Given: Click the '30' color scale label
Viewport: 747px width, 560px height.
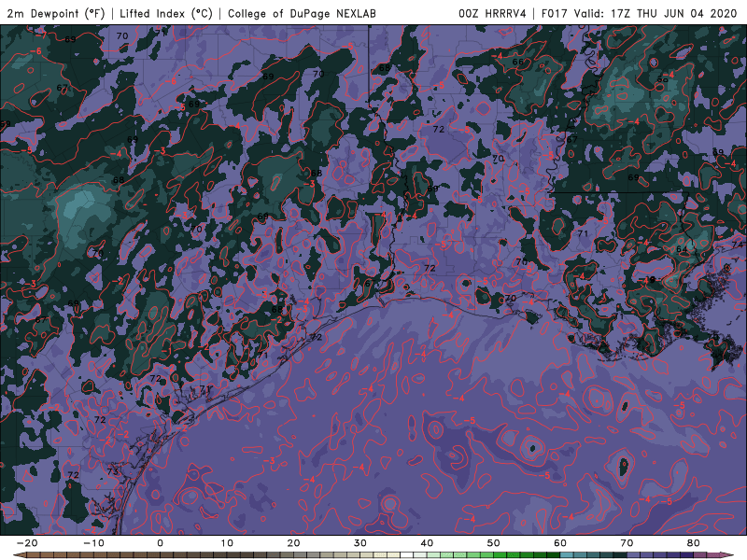Looking at the screenshot, I should tap(360, 543).
